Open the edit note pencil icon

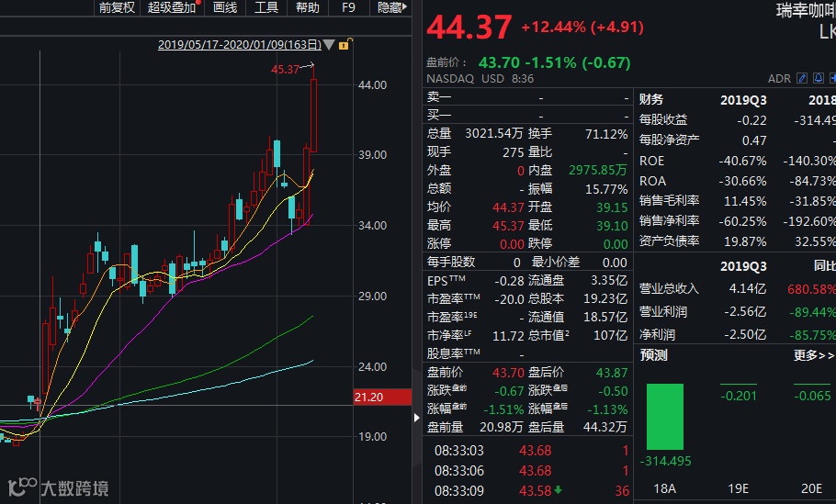coord(801,78)
